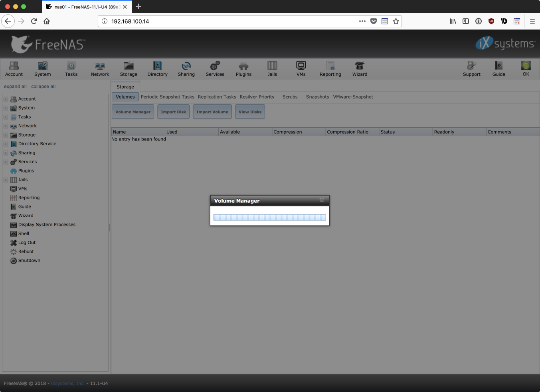Select the Scrubs tab

click(290, 97)
